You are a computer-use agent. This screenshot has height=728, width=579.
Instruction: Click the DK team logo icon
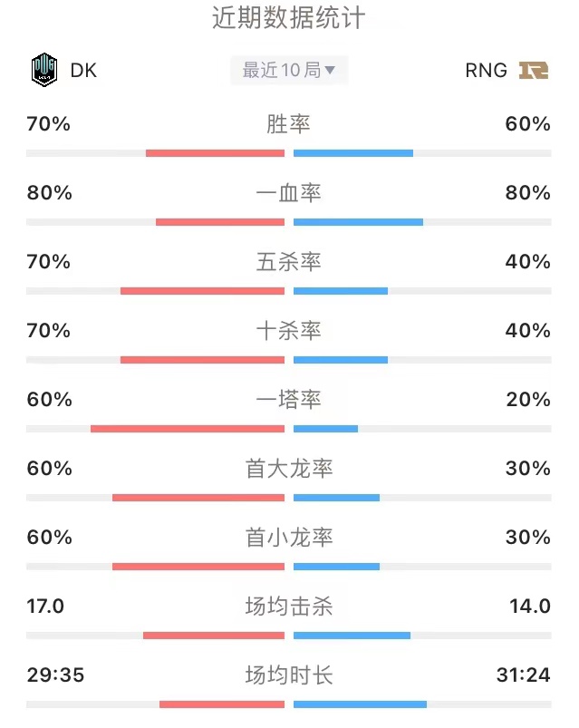44,70
